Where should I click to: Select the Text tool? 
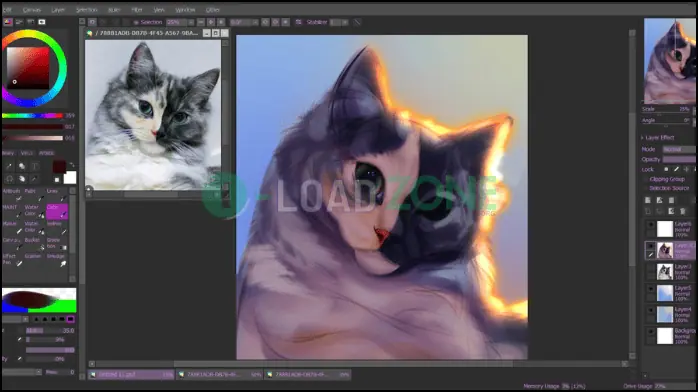(x=35, y=166)
